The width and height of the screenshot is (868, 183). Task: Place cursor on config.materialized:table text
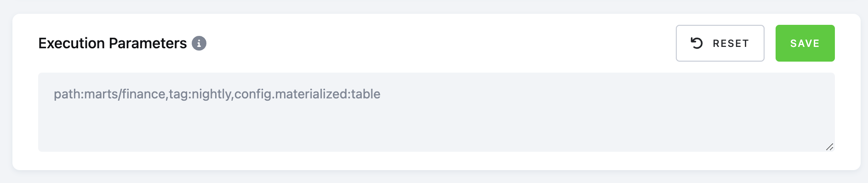308,94
